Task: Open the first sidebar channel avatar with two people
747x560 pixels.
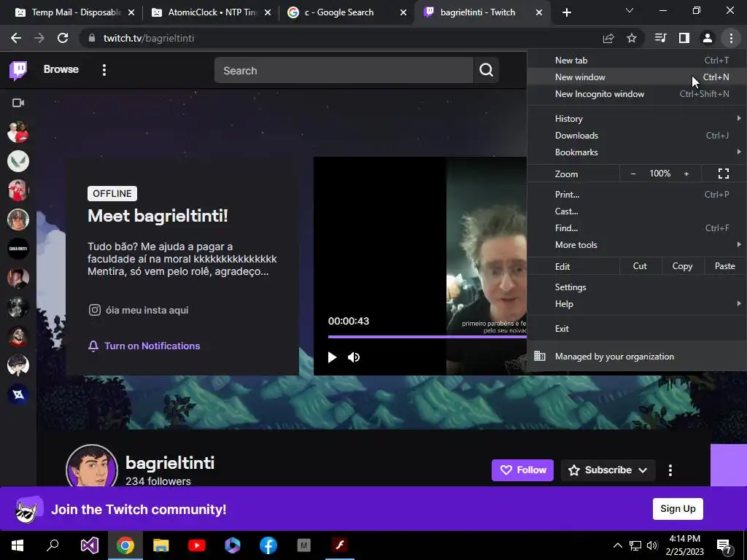Action: click(x=18, y=132)
